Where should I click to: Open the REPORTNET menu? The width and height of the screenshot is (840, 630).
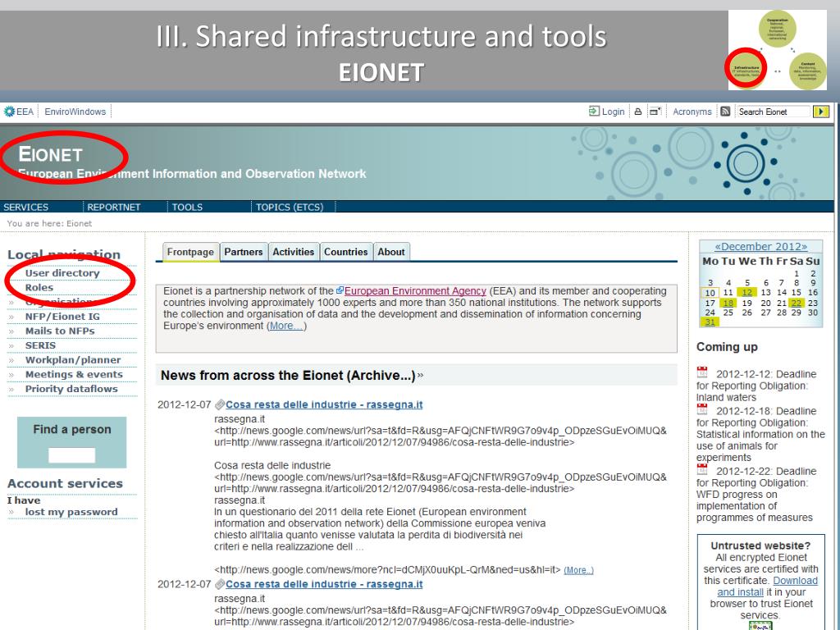point(113,207)
